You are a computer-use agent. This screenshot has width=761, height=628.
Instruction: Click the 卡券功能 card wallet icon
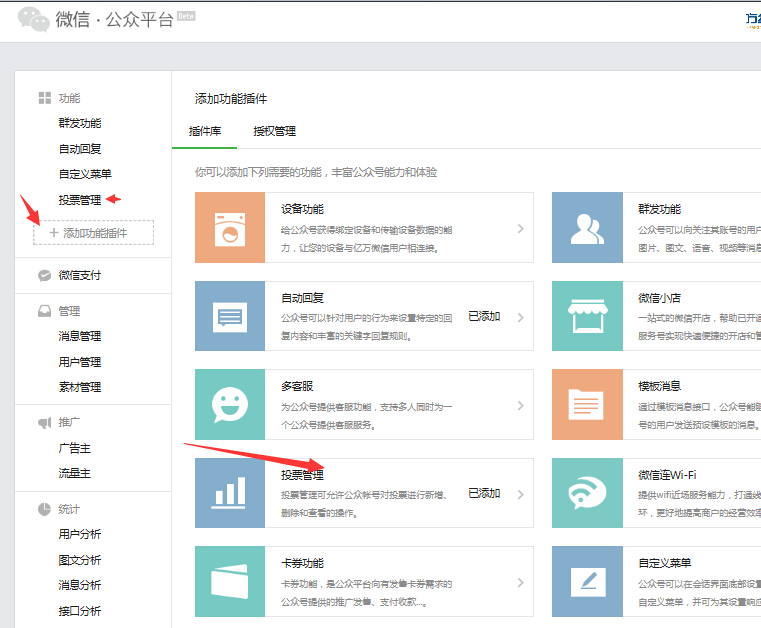230,581
